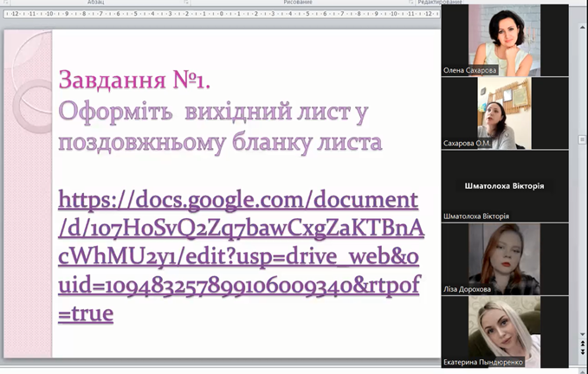Click the horizontal ruler above the slide
588x374 pixels.
(x=222, y=14)
